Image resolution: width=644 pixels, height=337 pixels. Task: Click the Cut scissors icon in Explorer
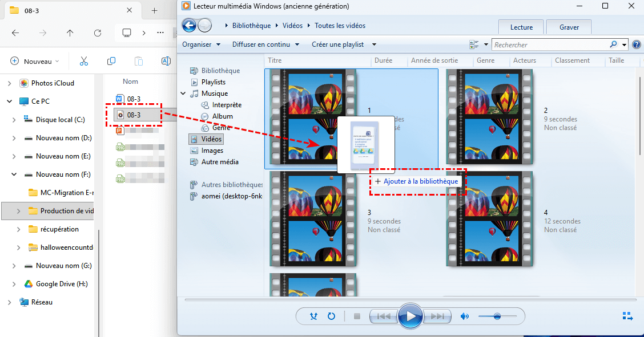click(84, 61)
